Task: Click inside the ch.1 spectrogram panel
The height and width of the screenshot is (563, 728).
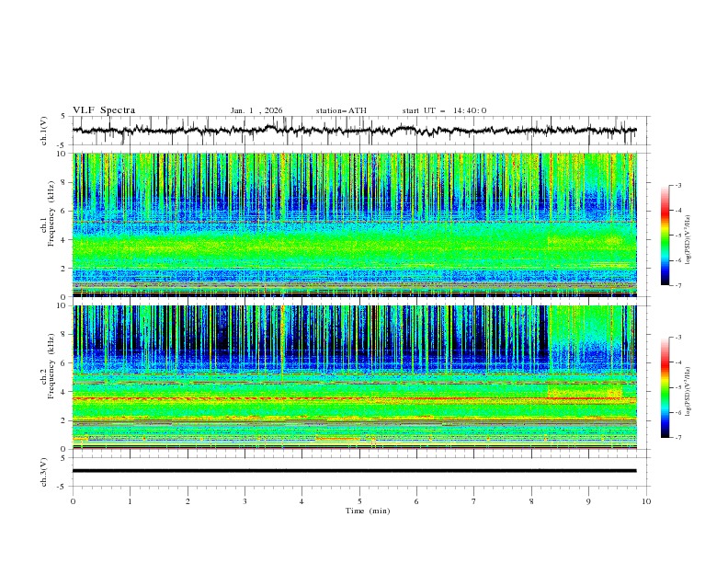Action: [354, 224]
